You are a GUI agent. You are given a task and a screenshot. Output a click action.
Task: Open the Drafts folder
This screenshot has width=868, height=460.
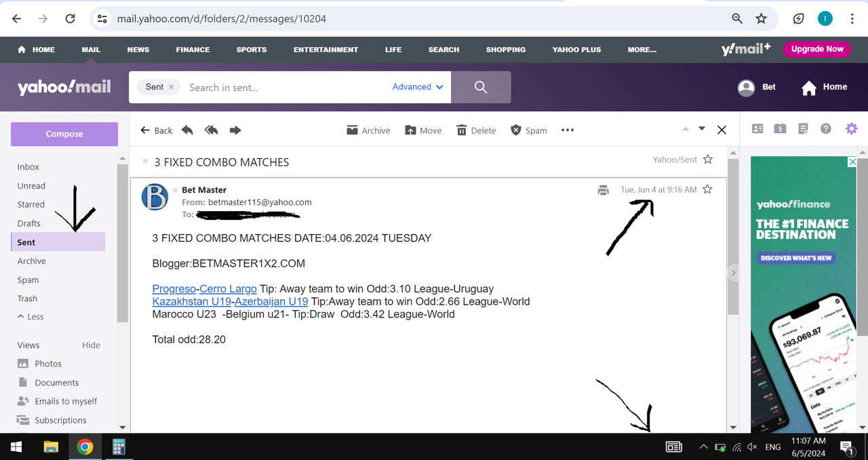(29, 223)
